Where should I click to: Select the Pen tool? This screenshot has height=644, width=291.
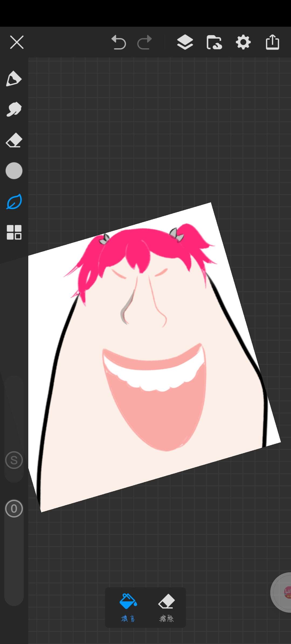click(14, 79)
